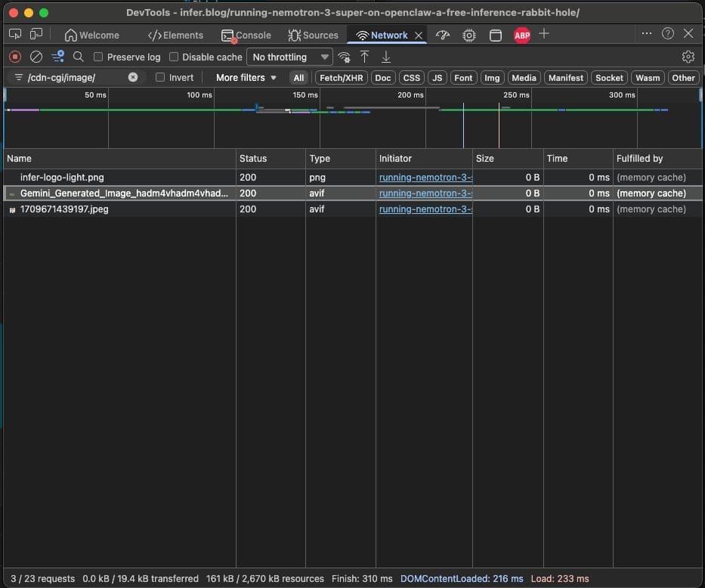Enable Preserve log checkbox
The width and height of the screenshot is (705, 588).
pos(98,57)
